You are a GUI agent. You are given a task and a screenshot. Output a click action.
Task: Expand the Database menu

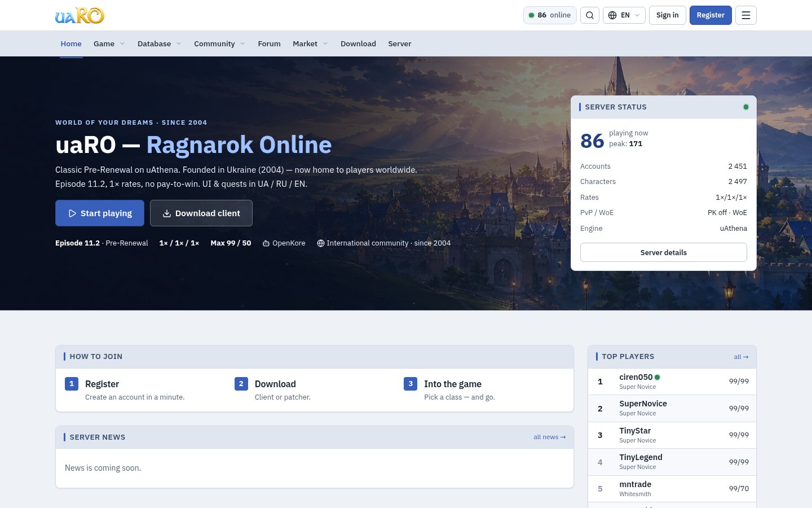tap(159, 43)
